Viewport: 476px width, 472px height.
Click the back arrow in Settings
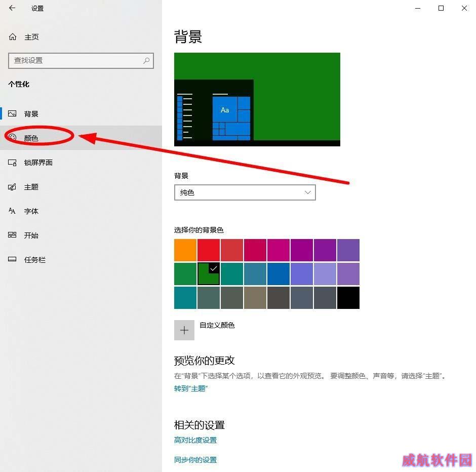tap(12, 8)
